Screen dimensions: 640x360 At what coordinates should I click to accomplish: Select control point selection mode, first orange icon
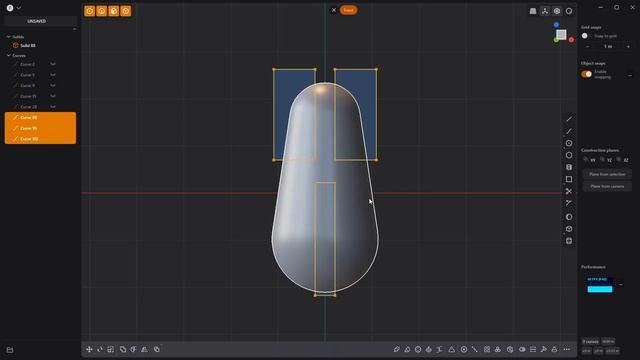(x=89, y=11)
